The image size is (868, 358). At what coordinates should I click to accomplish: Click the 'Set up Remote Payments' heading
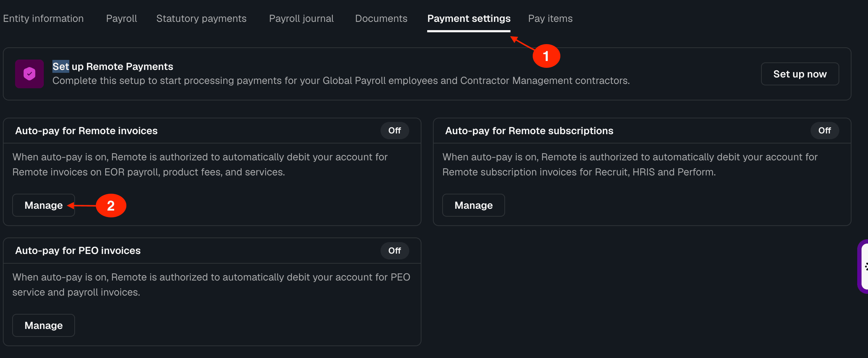113,66
